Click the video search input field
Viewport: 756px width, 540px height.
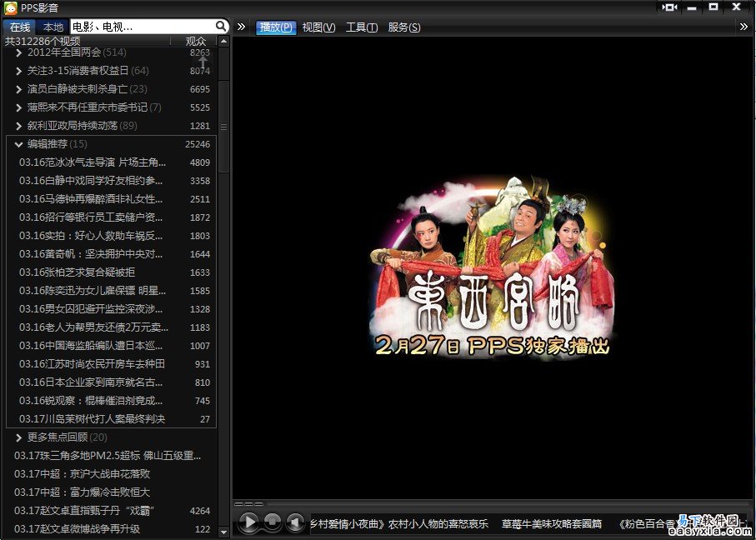pos(140,27)
